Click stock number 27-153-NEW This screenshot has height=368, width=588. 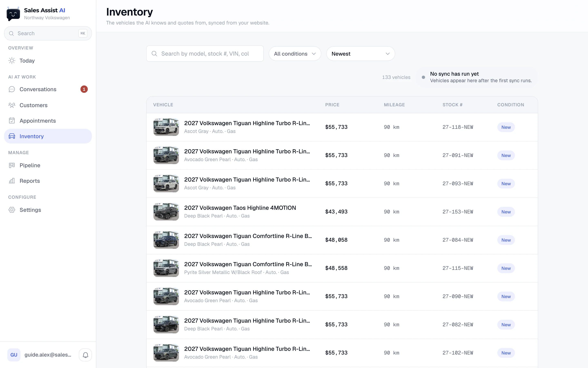[458, 212]
